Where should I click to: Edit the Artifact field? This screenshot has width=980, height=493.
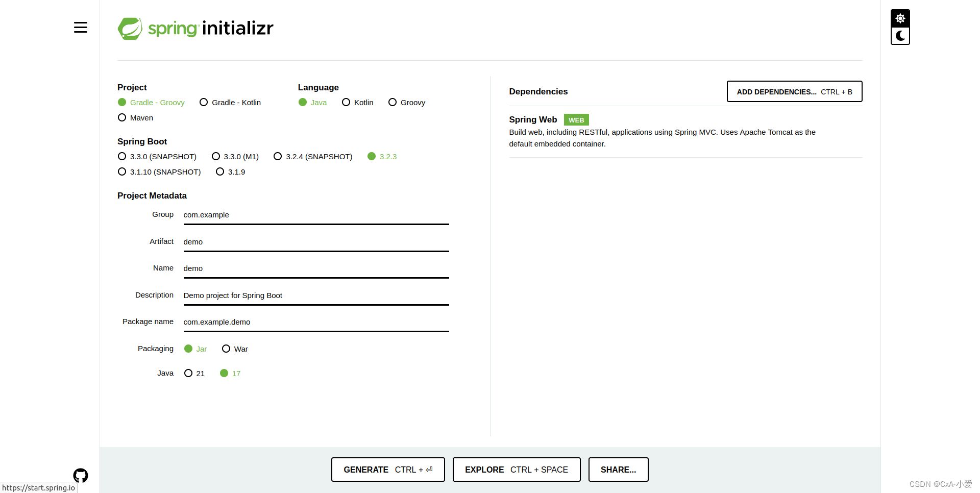pyautogui.click(x=316, y=242)
